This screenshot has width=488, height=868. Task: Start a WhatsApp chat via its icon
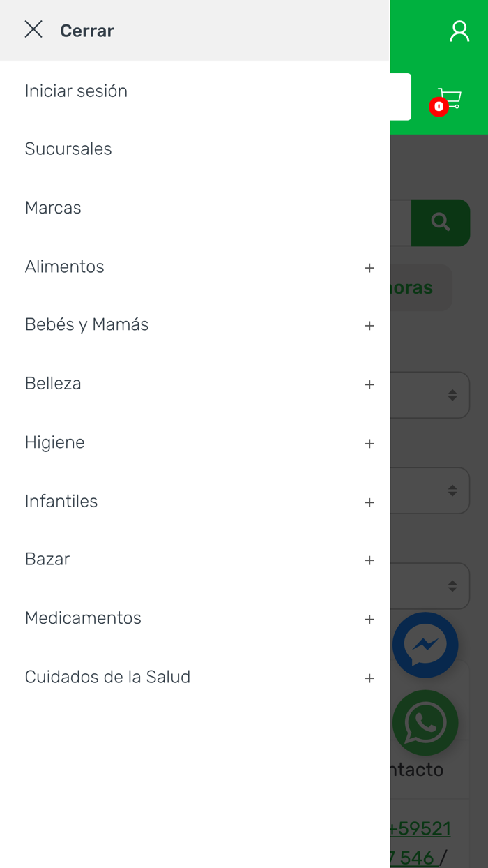pos(425,723)
